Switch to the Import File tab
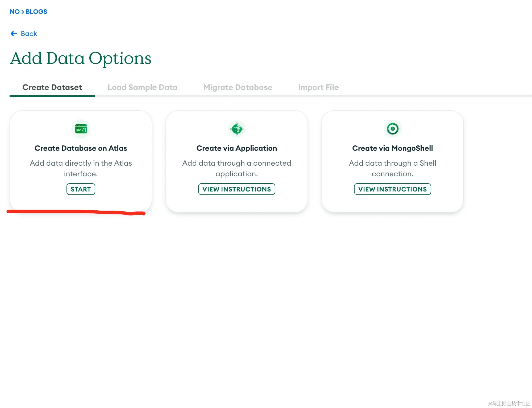Screen dimensions: 532x408 (x=318, y=87)
